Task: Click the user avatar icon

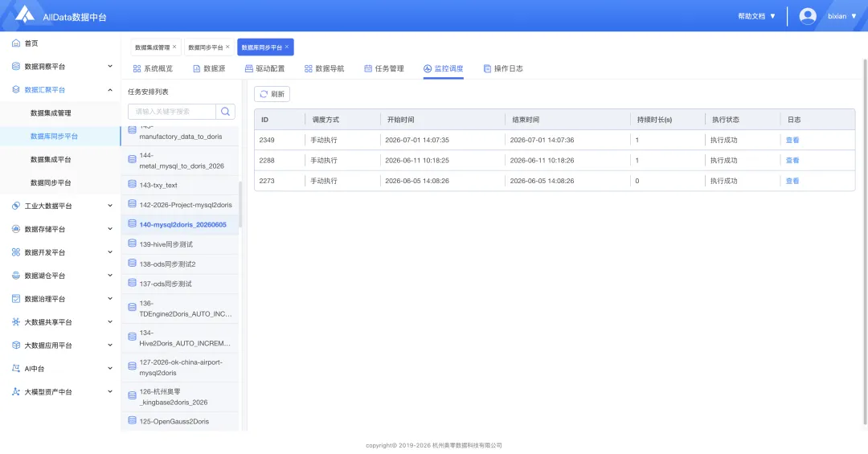Action: coord(808,16)
